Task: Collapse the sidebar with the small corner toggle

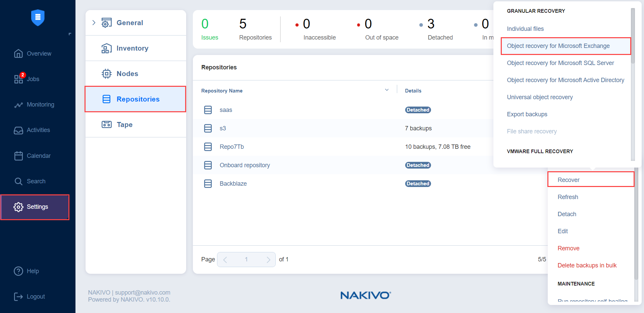Action: pyautogui.click(x=70, y=34)
